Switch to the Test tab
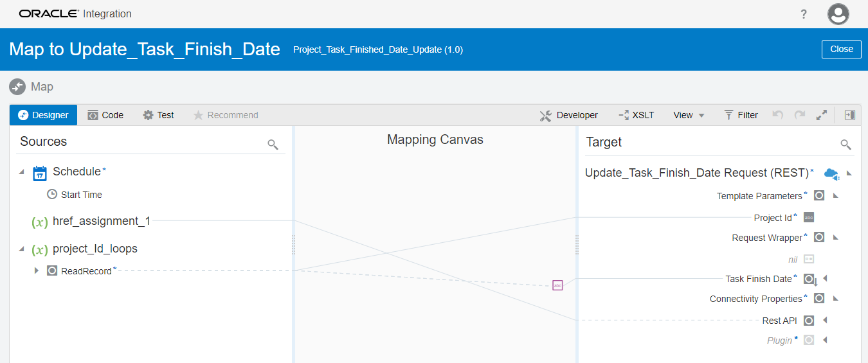Viewport: 868px width, 363px height. point(158,115)
